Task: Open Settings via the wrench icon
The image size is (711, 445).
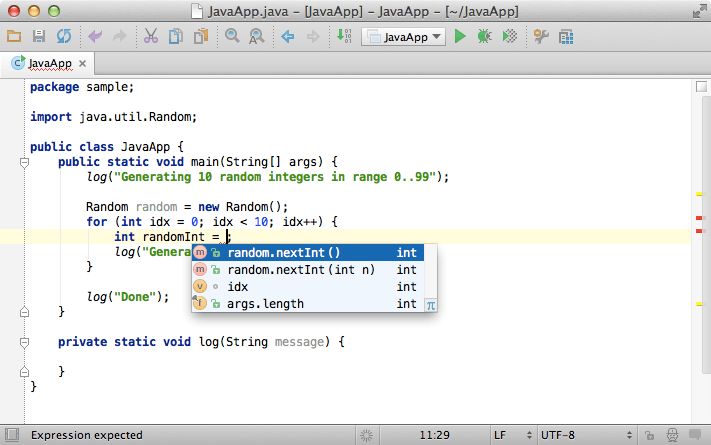Action: [x=541, y=36]
